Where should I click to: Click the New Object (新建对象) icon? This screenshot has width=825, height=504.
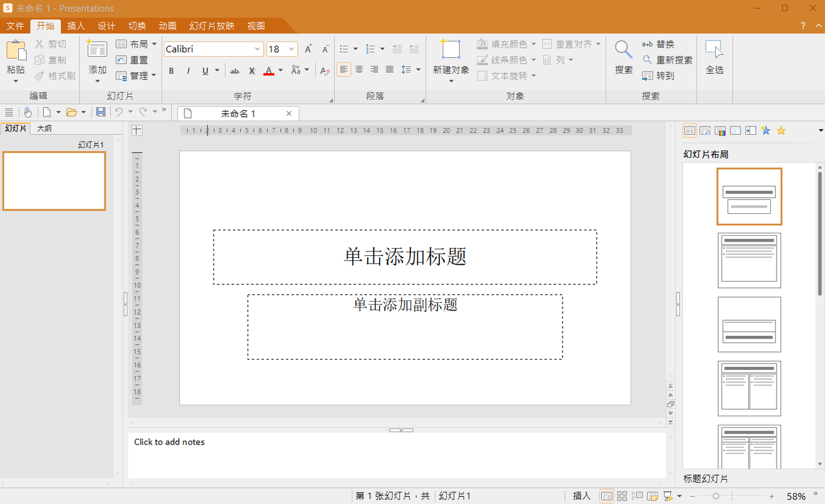click(451, 50)
